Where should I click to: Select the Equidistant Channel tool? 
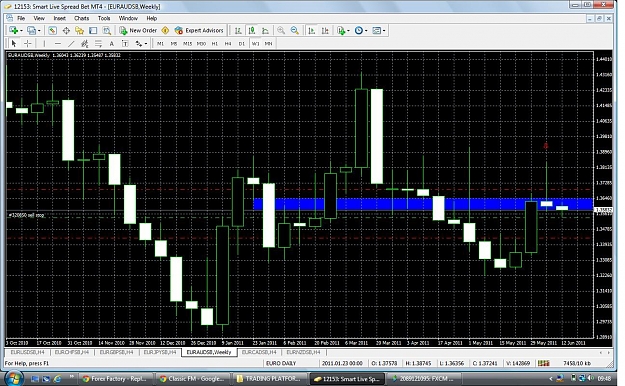click(x=85, y=43)
